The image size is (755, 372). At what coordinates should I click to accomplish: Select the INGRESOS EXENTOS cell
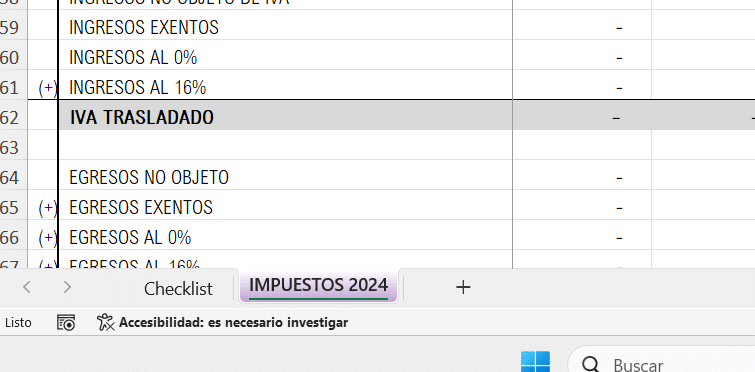(285, 25)
